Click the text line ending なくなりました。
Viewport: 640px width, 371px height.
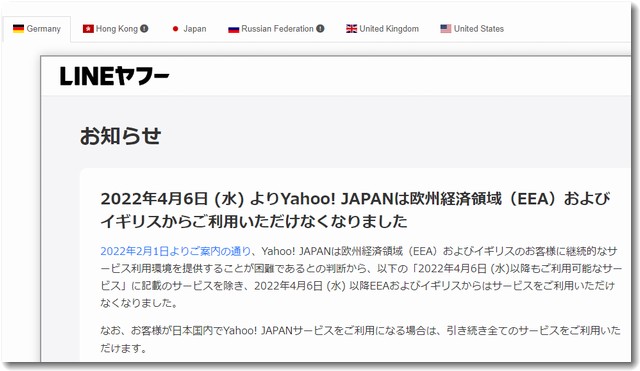[x=139, y=303]
